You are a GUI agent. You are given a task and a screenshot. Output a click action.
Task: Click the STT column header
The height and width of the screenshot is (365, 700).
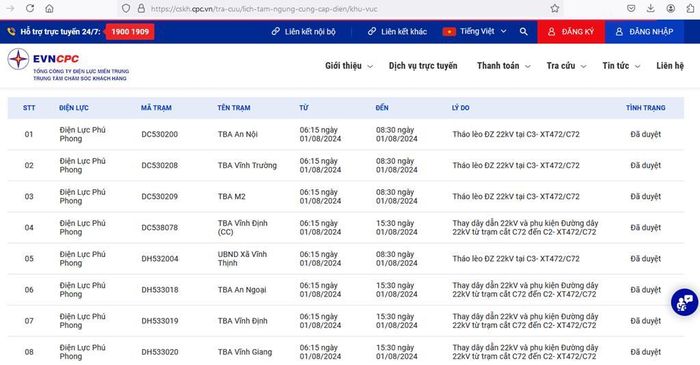tap(29, 108)
